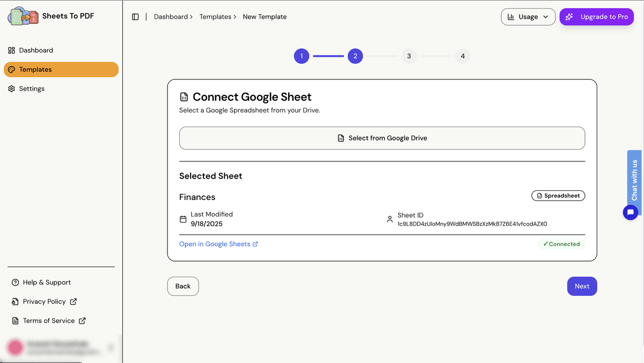The image size is (644, 363).
Task: Select step 3 in the progress stepper
Action: [409, 56]
